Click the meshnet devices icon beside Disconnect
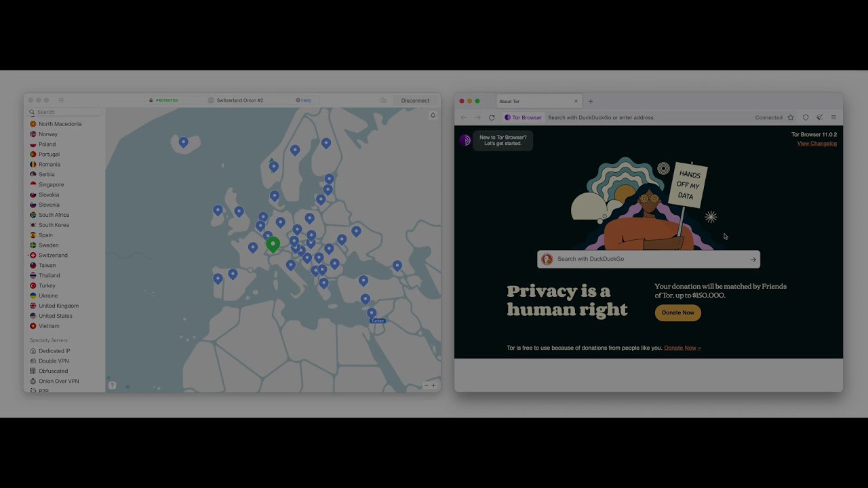This screenshot has height=488, width=868. point(383,100)
